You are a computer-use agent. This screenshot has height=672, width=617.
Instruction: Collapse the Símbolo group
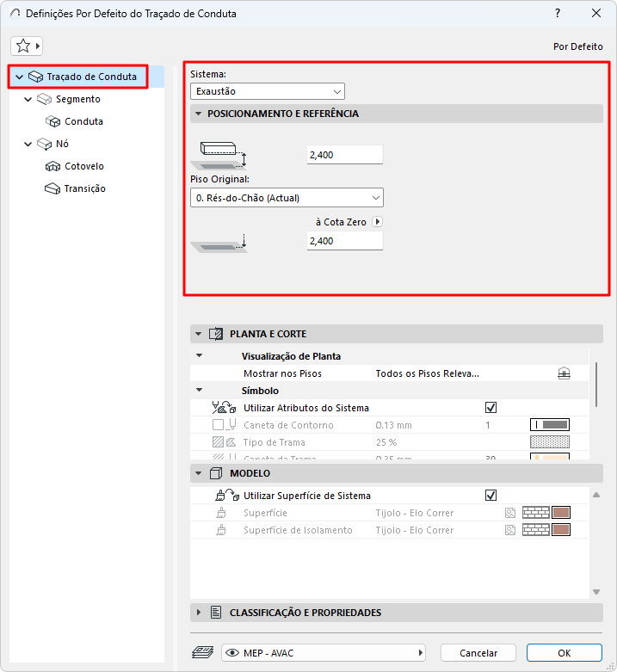pyautogui.click(x=200, y=390)
